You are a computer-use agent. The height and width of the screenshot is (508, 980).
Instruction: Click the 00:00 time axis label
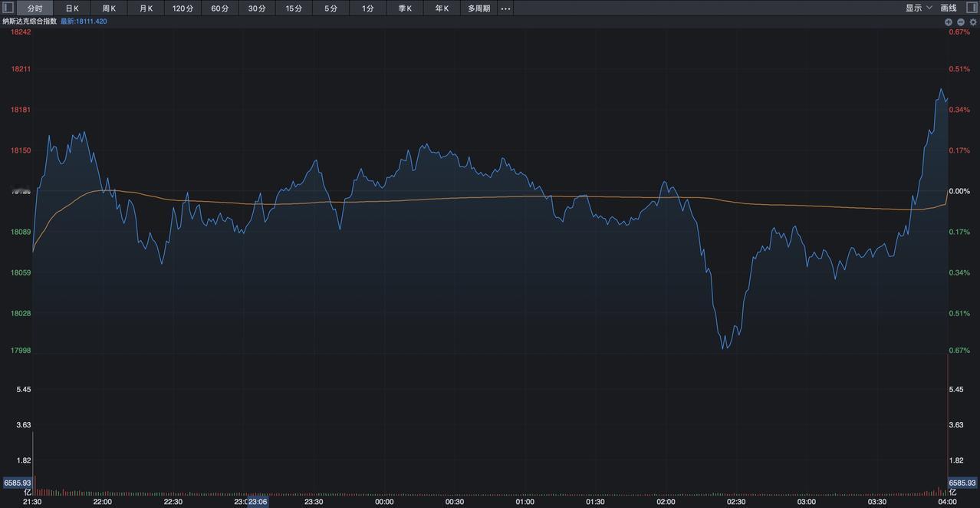(384, 502)
